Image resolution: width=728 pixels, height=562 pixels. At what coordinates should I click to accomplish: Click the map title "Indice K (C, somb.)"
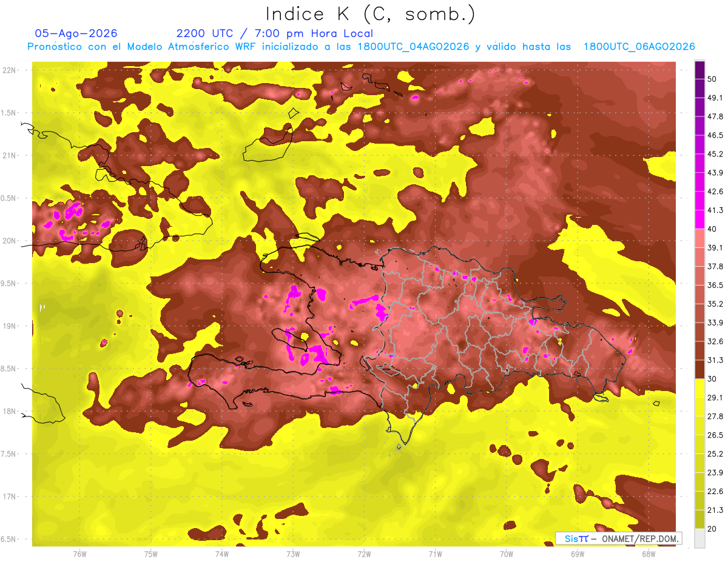[370, 15]
